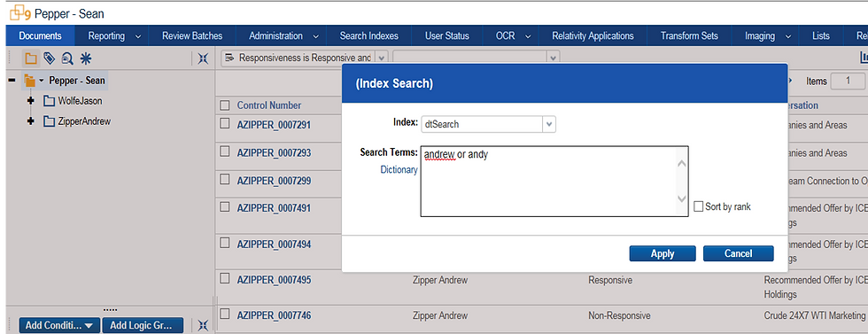Open the Index dtSearch dropdown
This screenshot has width=868, height=334.
point(548,125)
